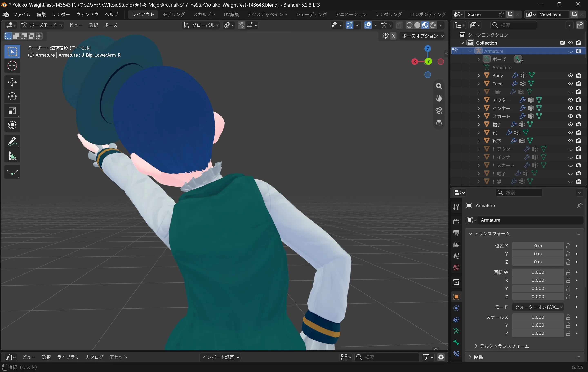Expand the Body object tree

click(x=478, y=76)
